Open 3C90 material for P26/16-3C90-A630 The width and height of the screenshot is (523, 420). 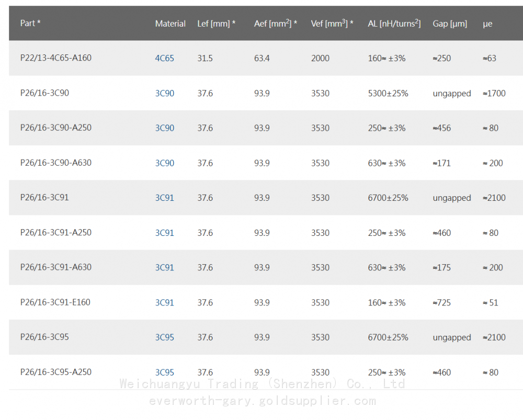point(164,163)
